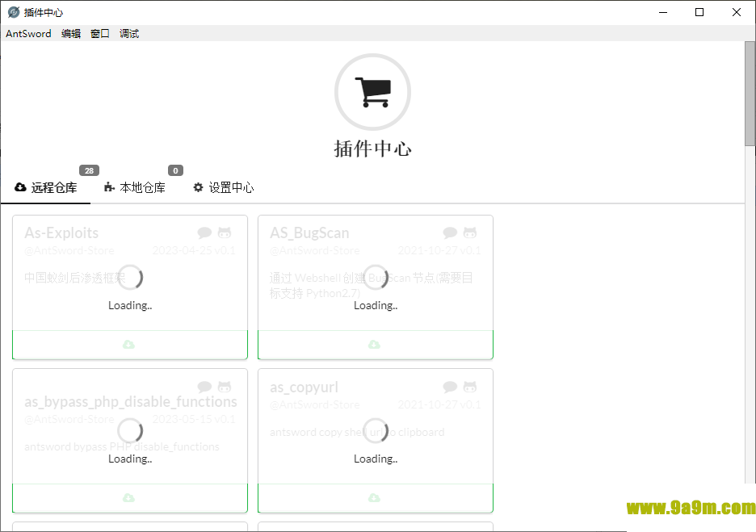Image resolution: width=756 pixels, height=532 pixels.
Task: Open comments for as_bypass_php_disable_functions
Action: point(204,387)
